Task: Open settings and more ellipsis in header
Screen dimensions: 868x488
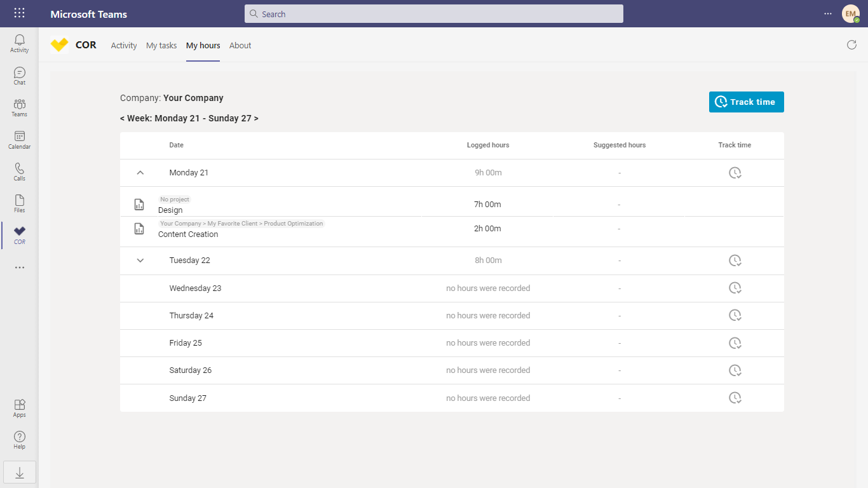Action: point(827,13)
